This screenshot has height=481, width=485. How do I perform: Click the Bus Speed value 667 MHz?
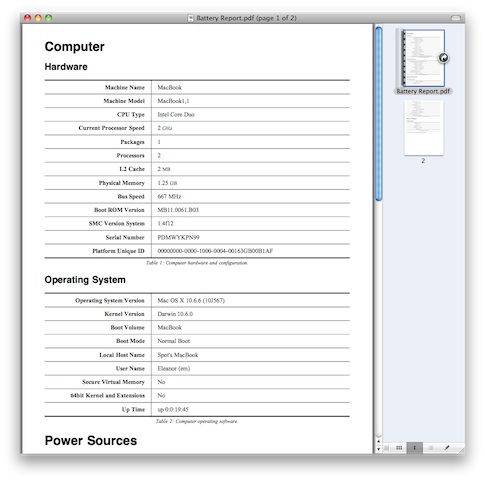pyautogui.click(x=169, y=197)
